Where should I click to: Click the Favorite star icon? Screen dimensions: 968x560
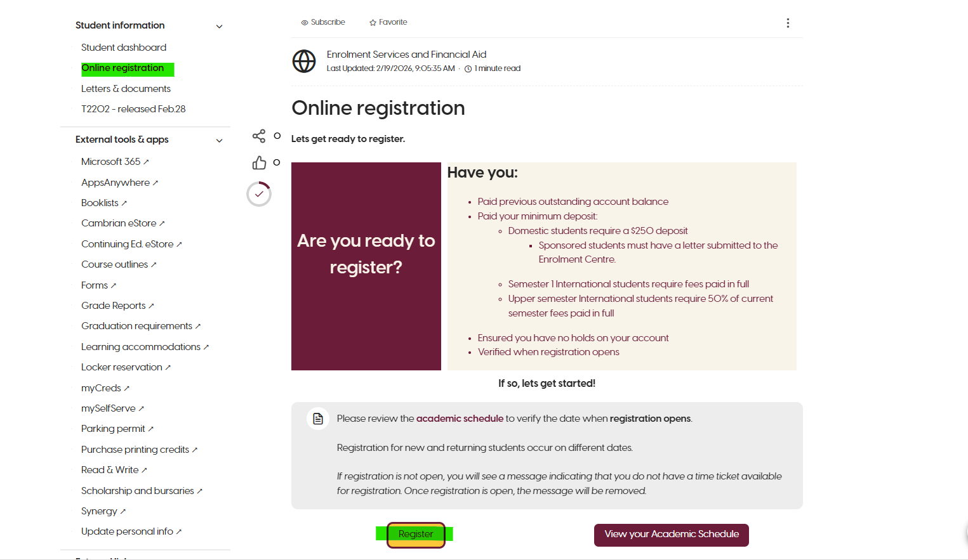(x=373, y=23)
